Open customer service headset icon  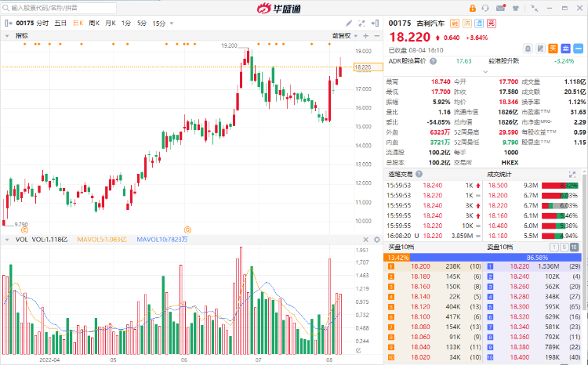pos(485,8)
